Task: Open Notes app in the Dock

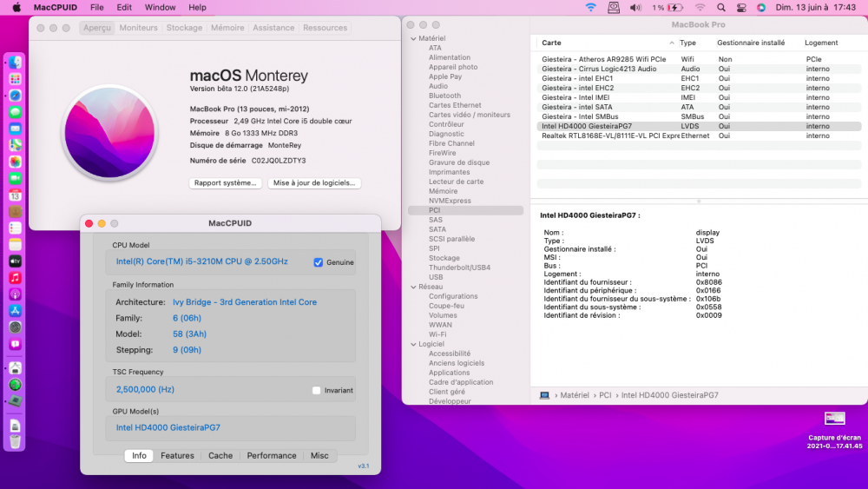Action: 15,245
